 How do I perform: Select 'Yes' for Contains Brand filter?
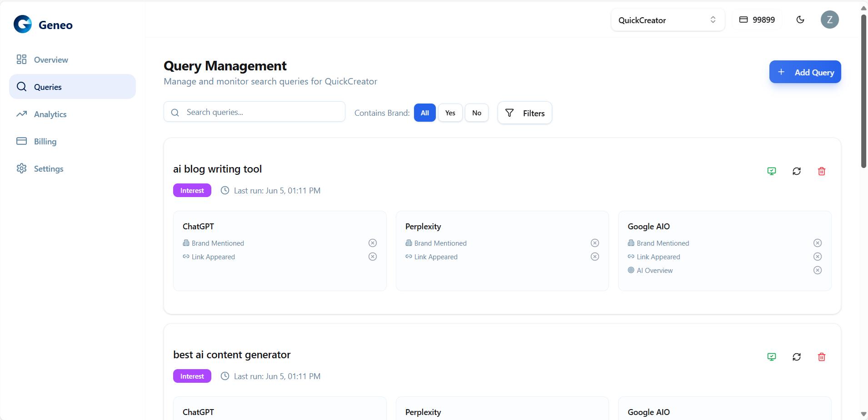(450, 113)
